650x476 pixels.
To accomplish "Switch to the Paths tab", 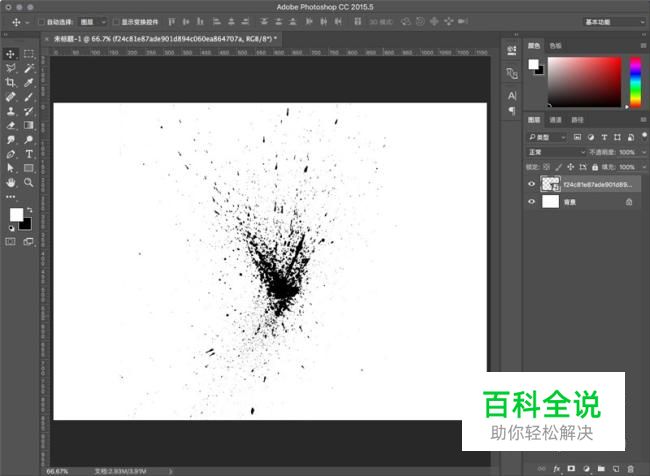I will tap(577, 120).
